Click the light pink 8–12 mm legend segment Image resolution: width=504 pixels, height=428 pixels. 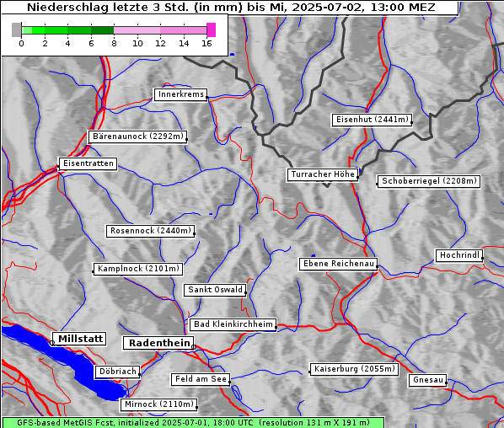137,30
